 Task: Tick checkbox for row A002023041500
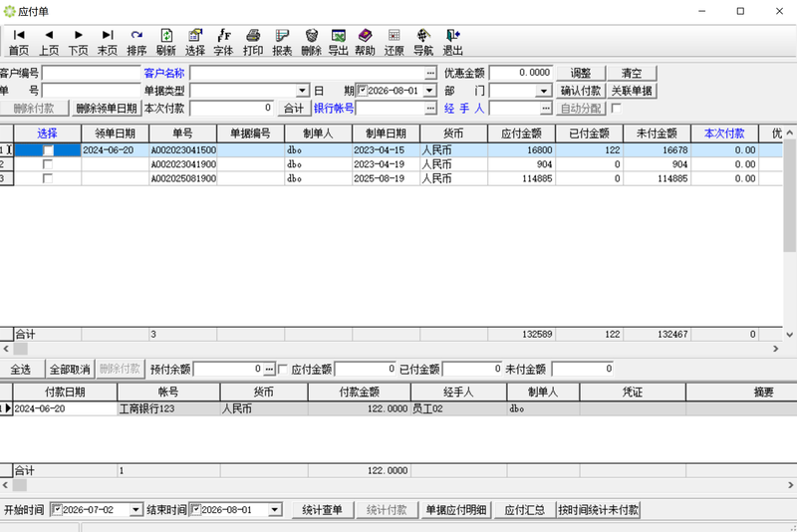[x=47, y=150]
